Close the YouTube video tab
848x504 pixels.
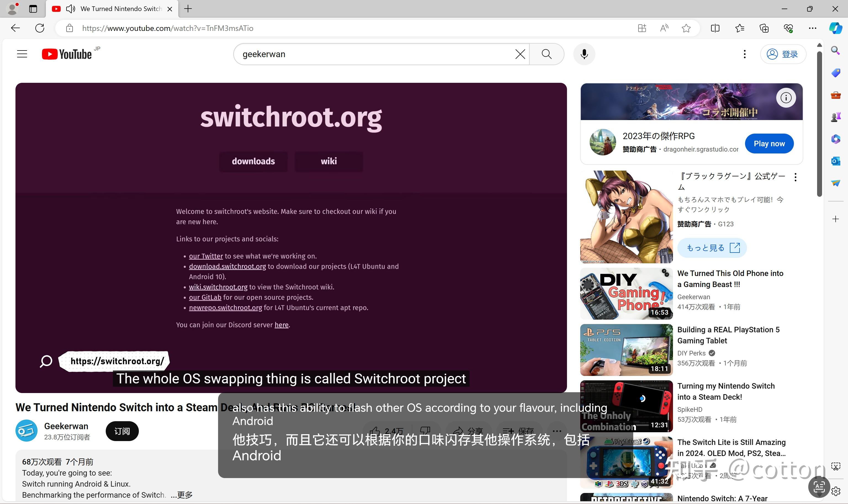point(170,9)
